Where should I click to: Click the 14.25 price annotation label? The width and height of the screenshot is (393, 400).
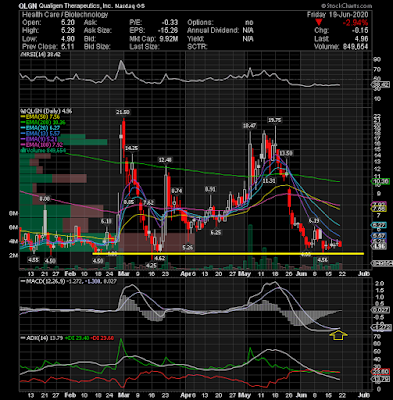[x=132, y=148]
